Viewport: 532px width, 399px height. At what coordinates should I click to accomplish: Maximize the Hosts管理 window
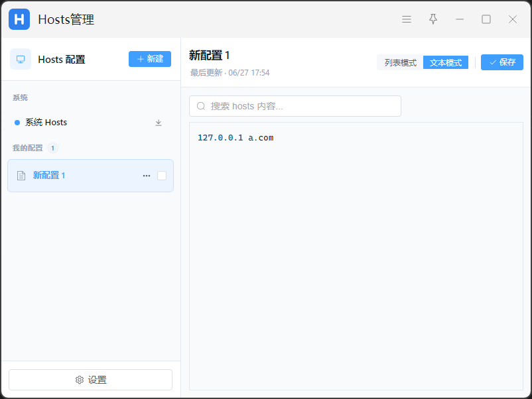tap(486, 19)
